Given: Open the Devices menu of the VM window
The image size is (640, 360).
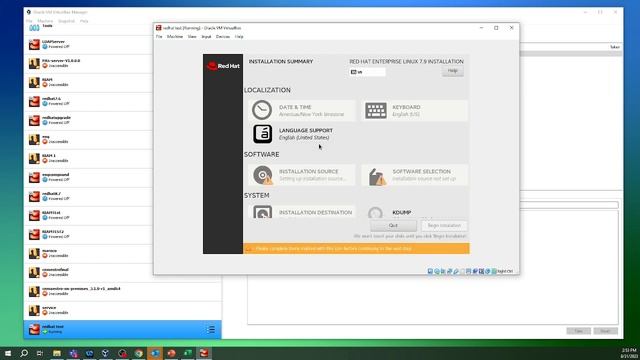Looking at the screenshot, I should 223,37.
